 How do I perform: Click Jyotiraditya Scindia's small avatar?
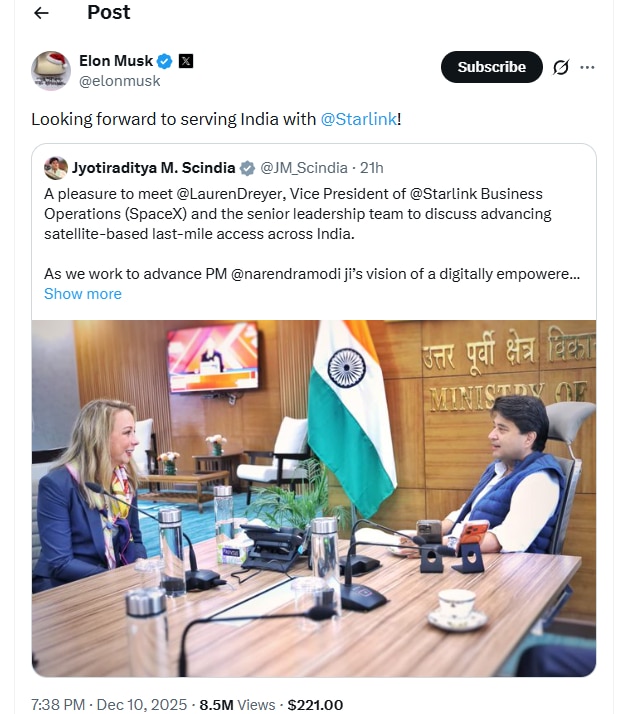point(56,168)
